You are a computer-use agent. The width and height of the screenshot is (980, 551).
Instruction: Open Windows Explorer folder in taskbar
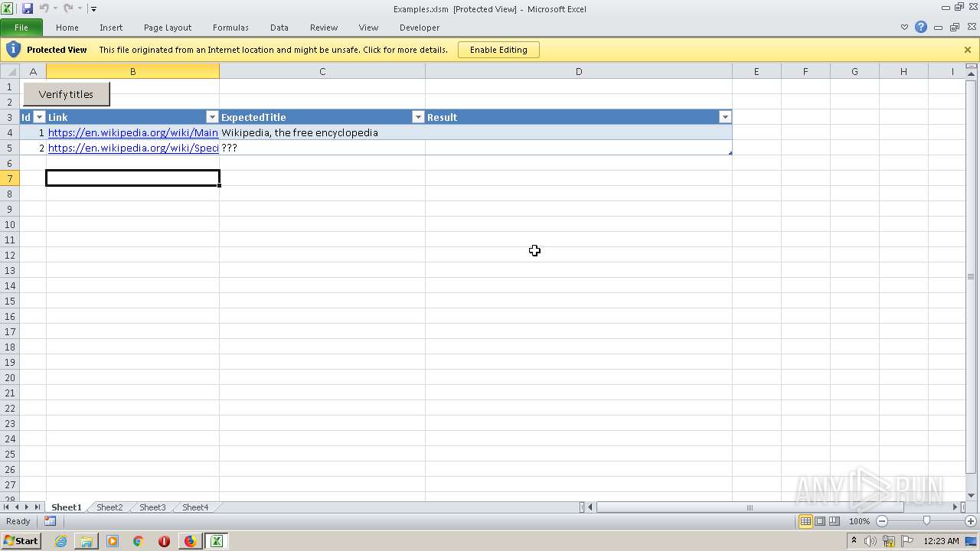[x=87, y=541]
